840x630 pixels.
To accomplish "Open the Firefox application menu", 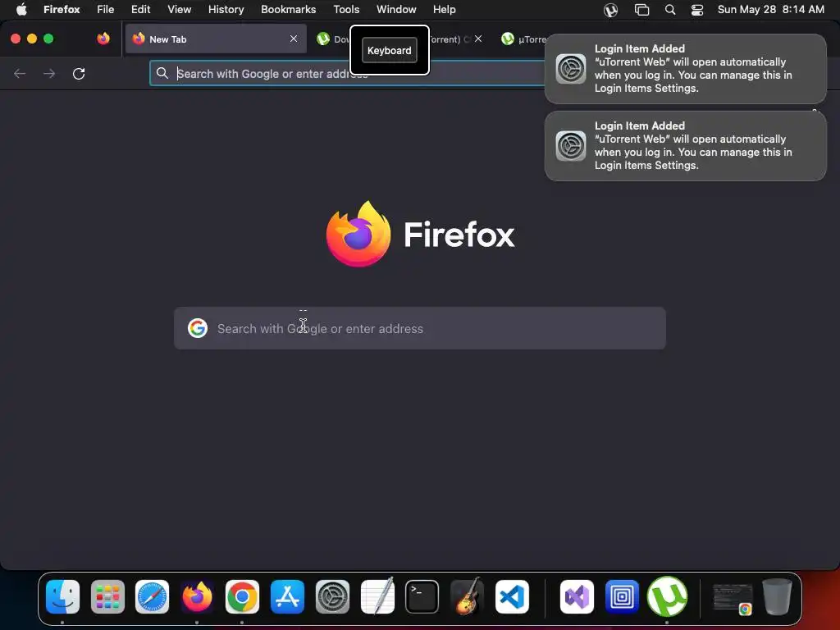I will [62, 9].
